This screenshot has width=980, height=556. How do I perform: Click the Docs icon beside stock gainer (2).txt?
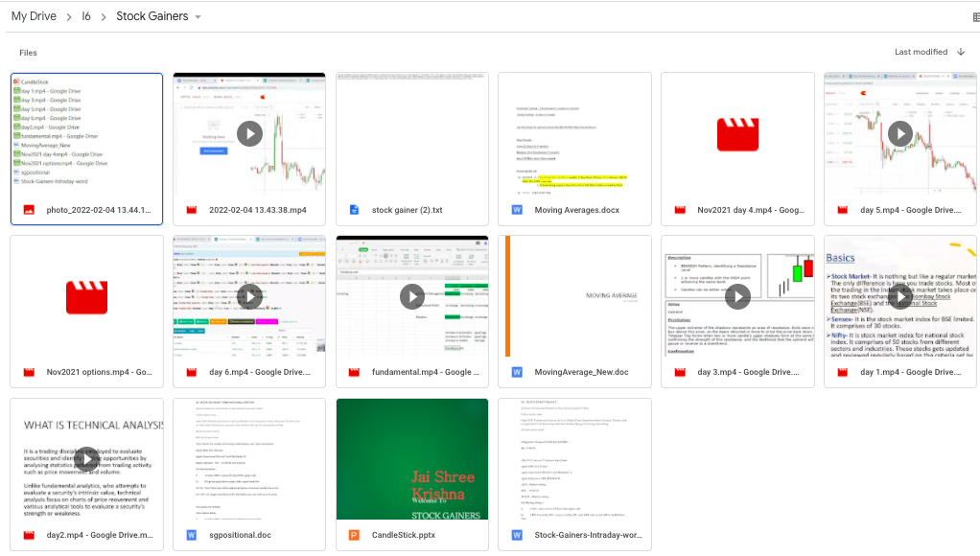354,210
